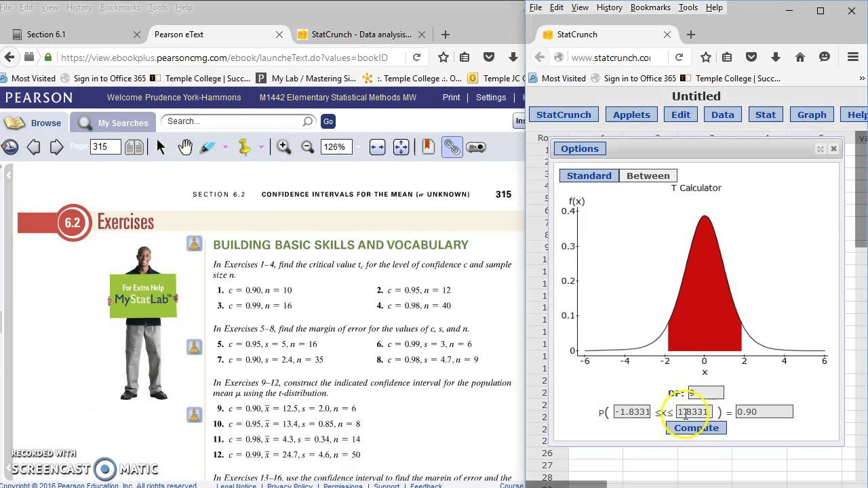Click the lower bound -1.8331 field
The height and width of the screenshot is (488, 868).
coord(632,411)
